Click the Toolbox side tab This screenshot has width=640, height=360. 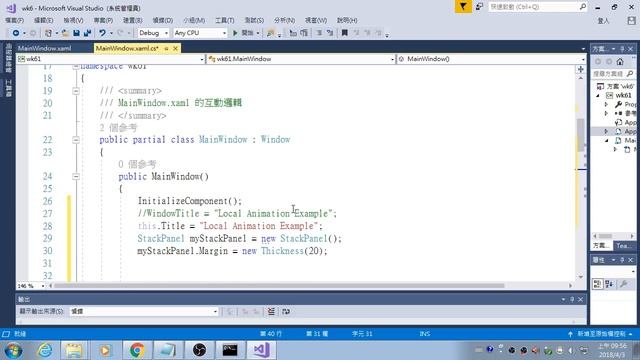(x=8, y=89)
